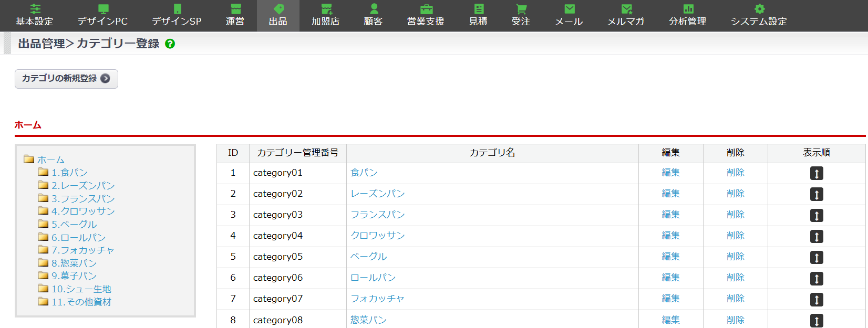The image size is (868, 328).
Task: Open クロワッサン category link in table
Action: pyautogui.click(x=378, y=236)
